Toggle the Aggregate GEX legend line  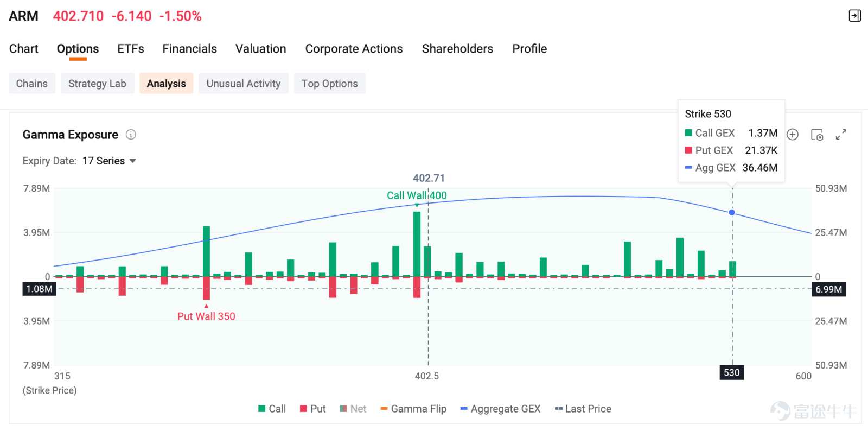(x=500, y=409)
